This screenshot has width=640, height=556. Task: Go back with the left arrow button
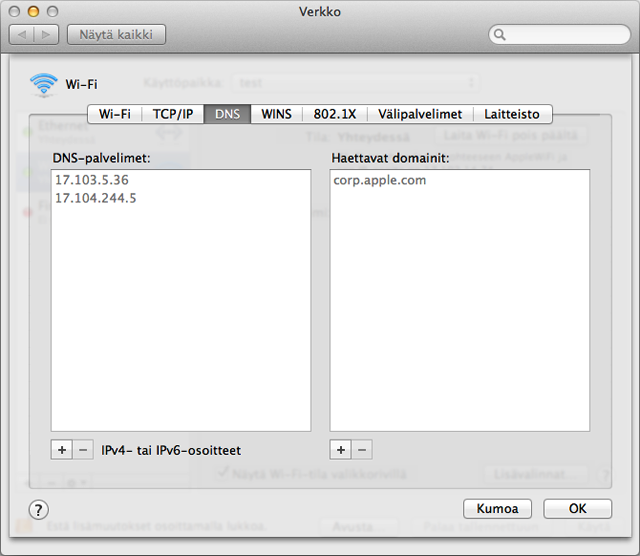(x=22, y=35)
